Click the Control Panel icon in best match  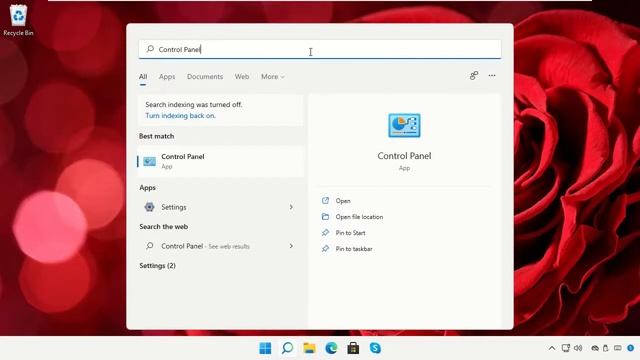point(149,161)
